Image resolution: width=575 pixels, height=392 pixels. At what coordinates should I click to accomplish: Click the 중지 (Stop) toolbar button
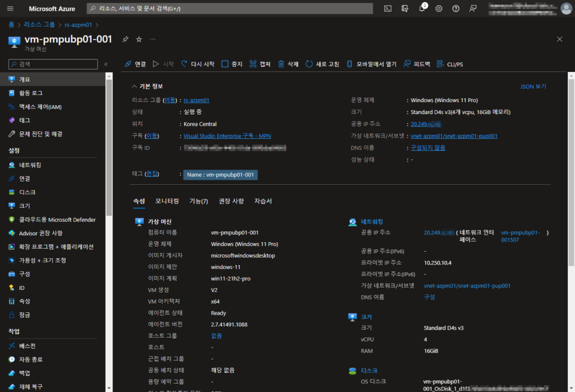coord(232,64)
